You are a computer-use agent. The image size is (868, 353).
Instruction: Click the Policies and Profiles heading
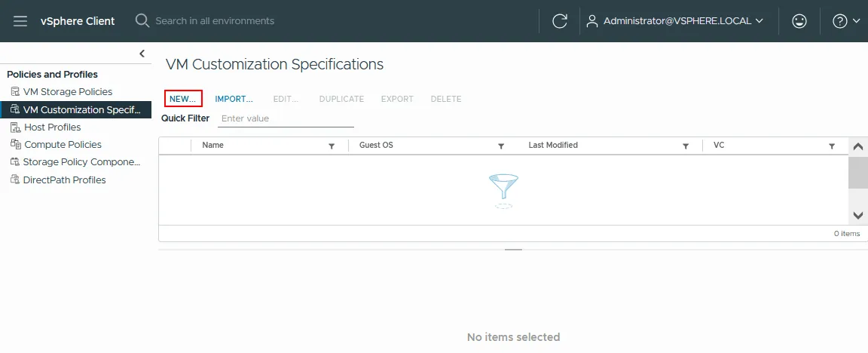(52, 74)
